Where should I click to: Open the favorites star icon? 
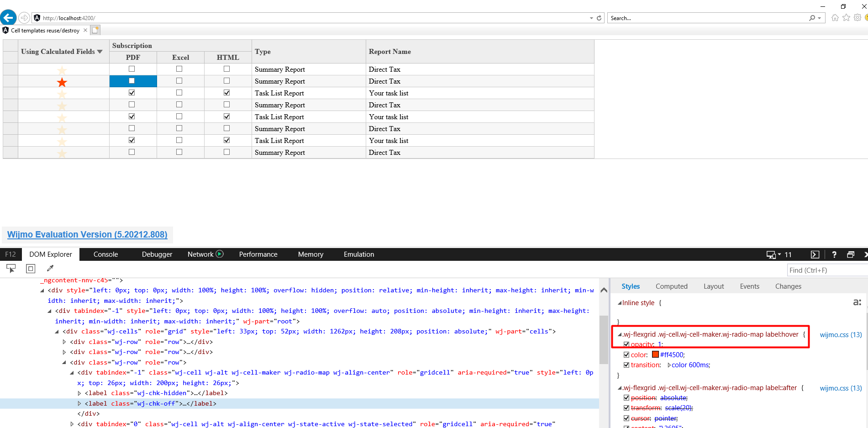846,18
